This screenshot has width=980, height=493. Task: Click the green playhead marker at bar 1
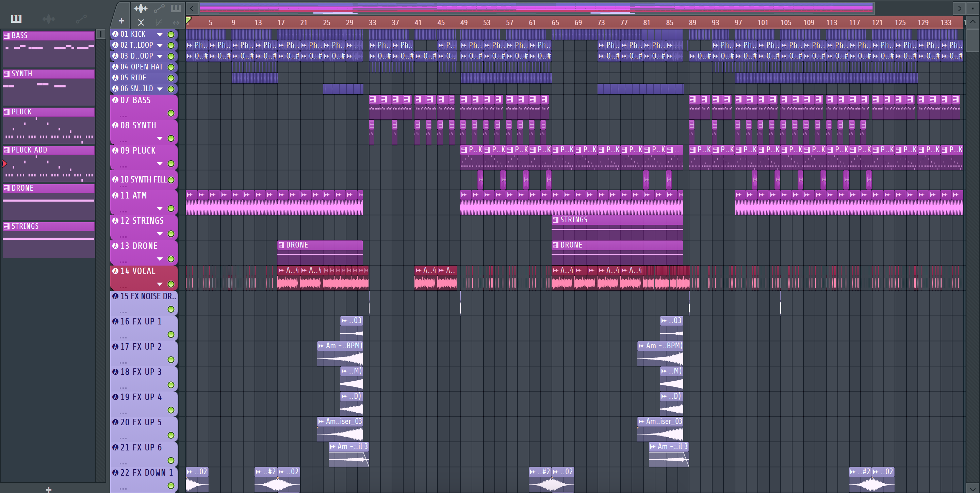(188, 20)
